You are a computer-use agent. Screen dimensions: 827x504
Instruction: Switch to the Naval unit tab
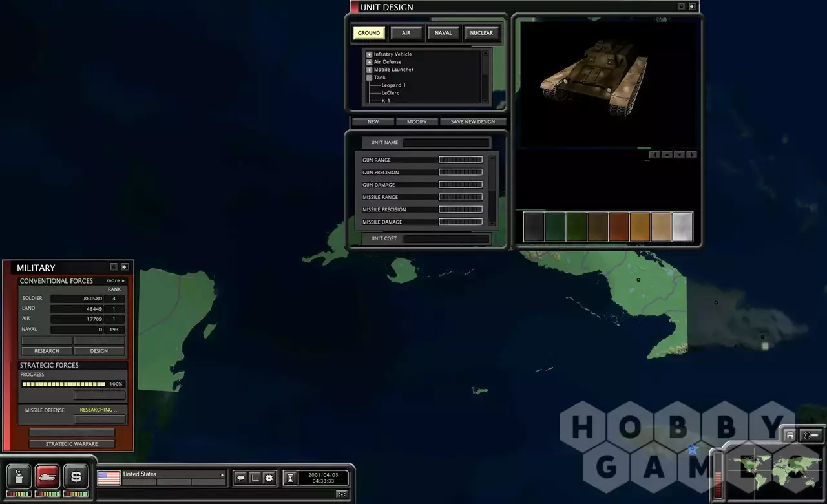point(443,33)
